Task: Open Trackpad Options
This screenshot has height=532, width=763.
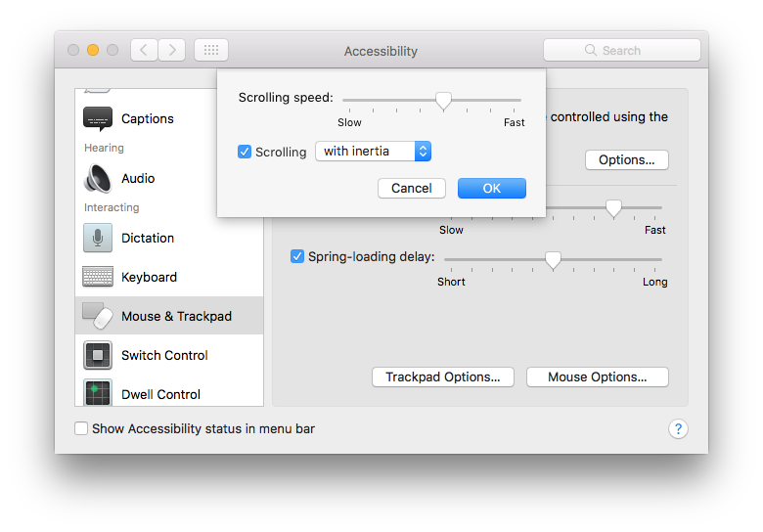Action: (x=442, y=377)
